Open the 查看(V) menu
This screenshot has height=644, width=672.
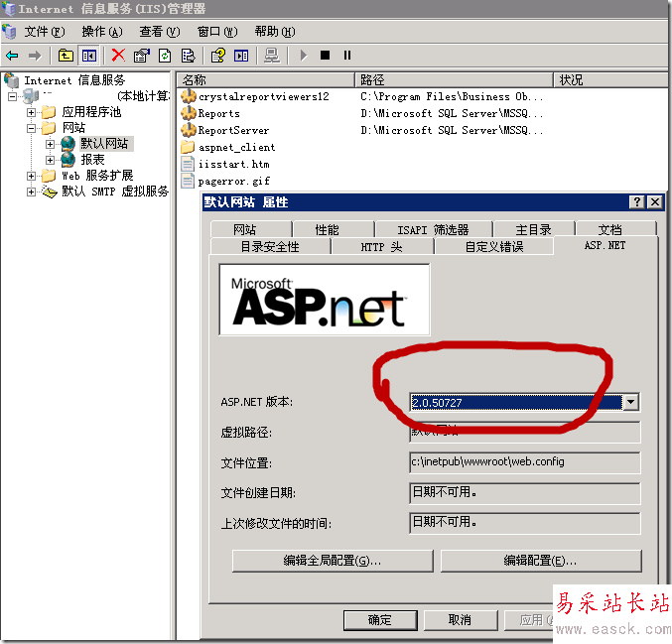(160, 32)
